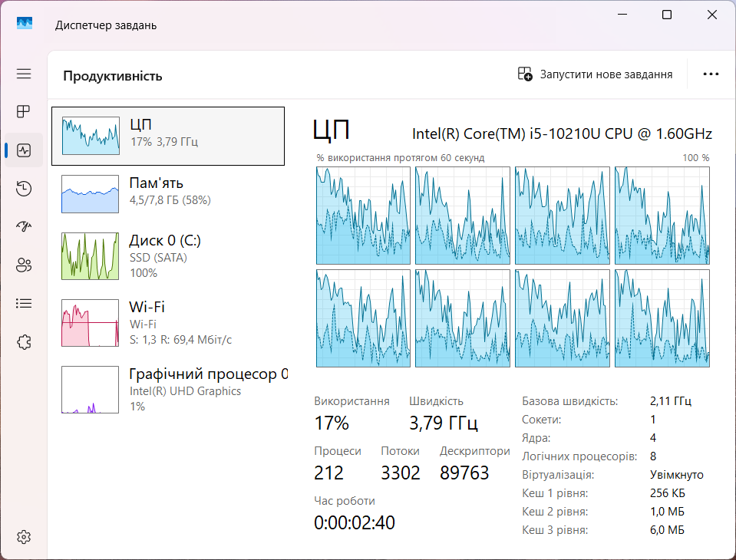Open Task Manager settings gear

[x=24, y=536]
